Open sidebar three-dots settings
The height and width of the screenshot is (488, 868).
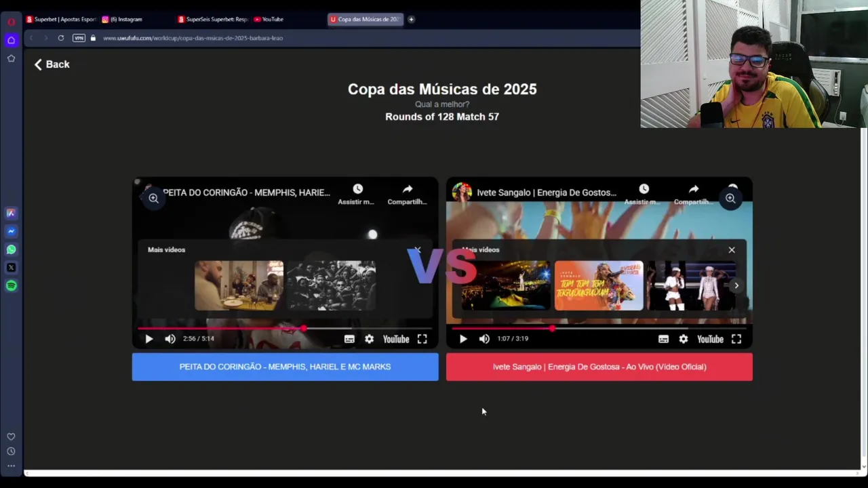pyautogui.click(x=11, y=466)
